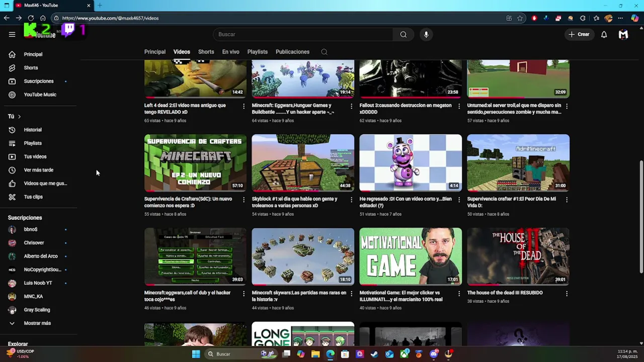The image size is (644, 362).
Task: Open File Explorer from taskbar
Action: 315,354
